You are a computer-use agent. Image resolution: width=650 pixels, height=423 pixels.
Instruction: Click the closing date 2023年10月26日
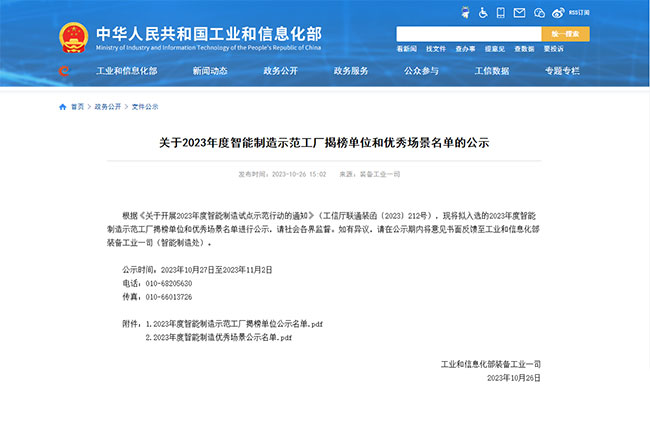(x=514, y=378)
